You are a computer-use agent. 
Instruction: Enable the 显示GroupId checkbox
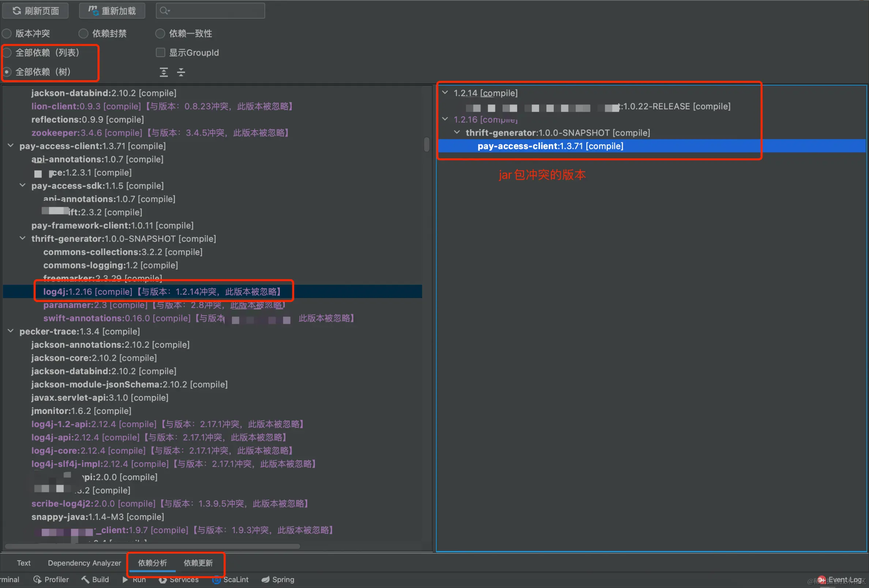161,53
